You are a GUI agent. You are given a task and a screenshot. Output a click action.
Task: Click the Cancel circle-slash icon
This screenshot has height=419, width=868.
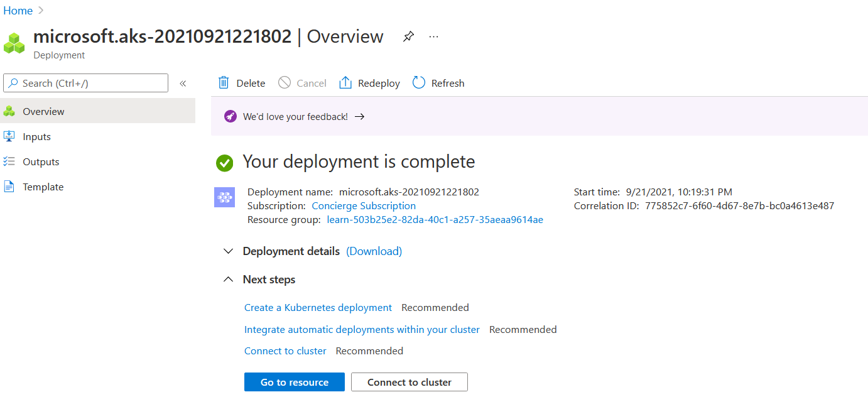(x=285, y=83)
